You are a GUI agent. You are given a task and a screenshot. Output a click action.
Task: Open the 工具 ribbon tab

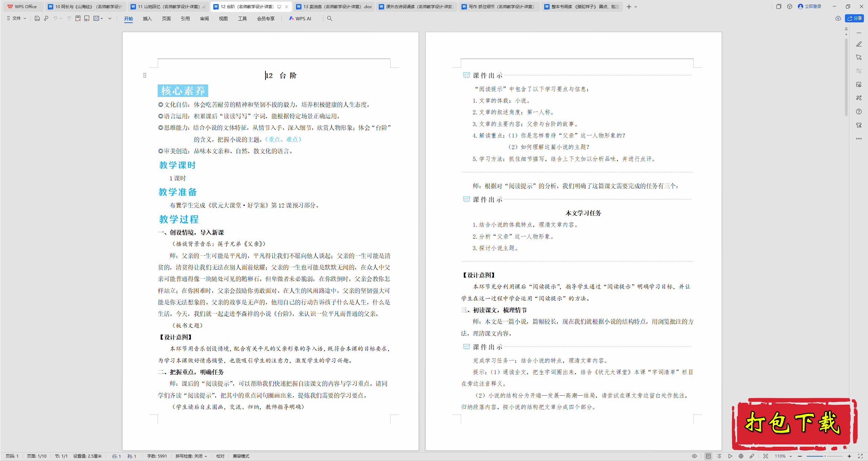(242, 19)
